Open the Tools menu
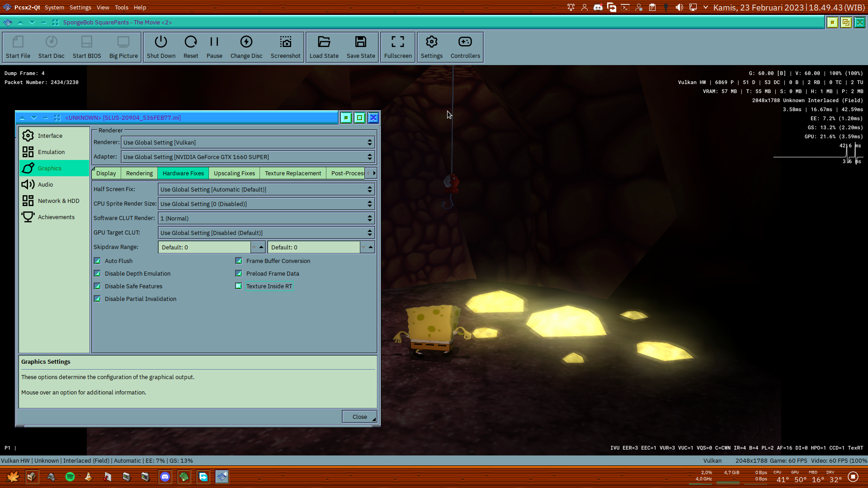Screen dimensions: 868x488 pos(121,7)
